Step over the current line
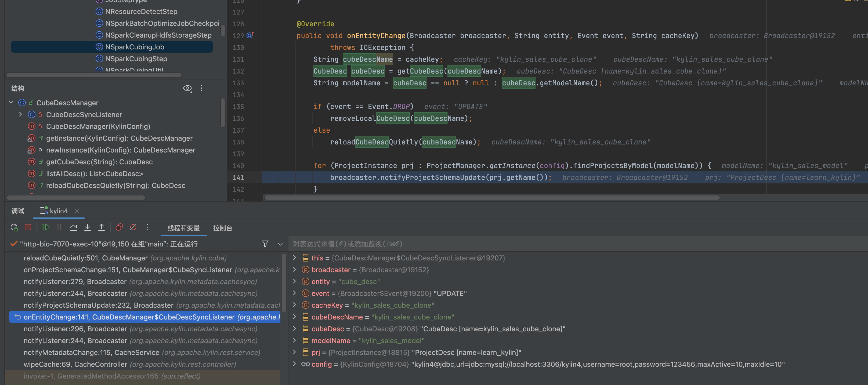 coord(74,228)
